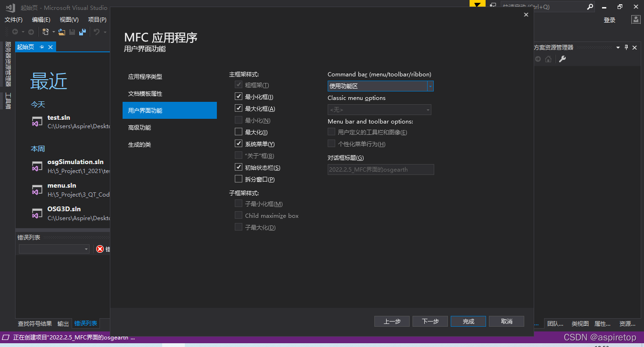644x347 pixels.
Task: Click the 完成 button
Action: click(468, 321)
